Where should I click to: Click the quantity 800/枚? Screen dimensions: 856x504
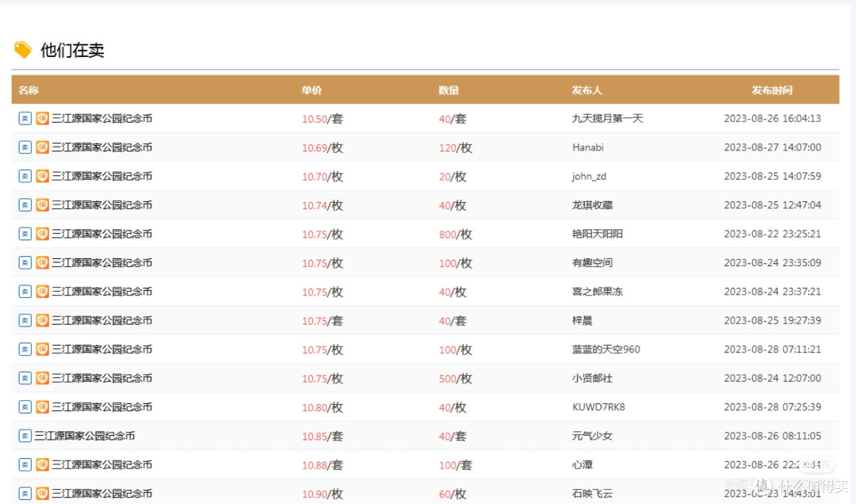tap(455, 235)
